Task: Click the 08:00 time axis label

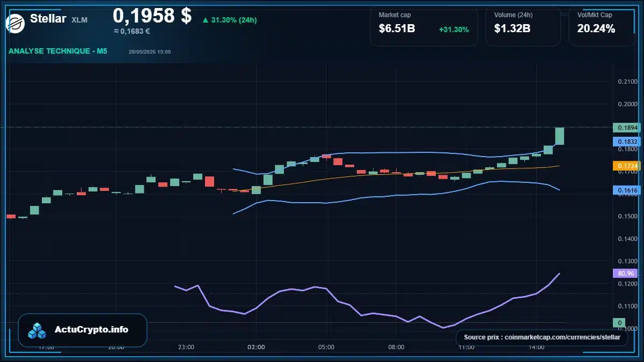Action: pyautogui.click(x=396, y=347)
